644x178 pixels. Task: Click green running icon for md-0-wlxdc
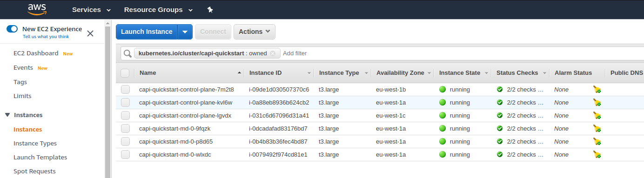[x=443, y=155]
